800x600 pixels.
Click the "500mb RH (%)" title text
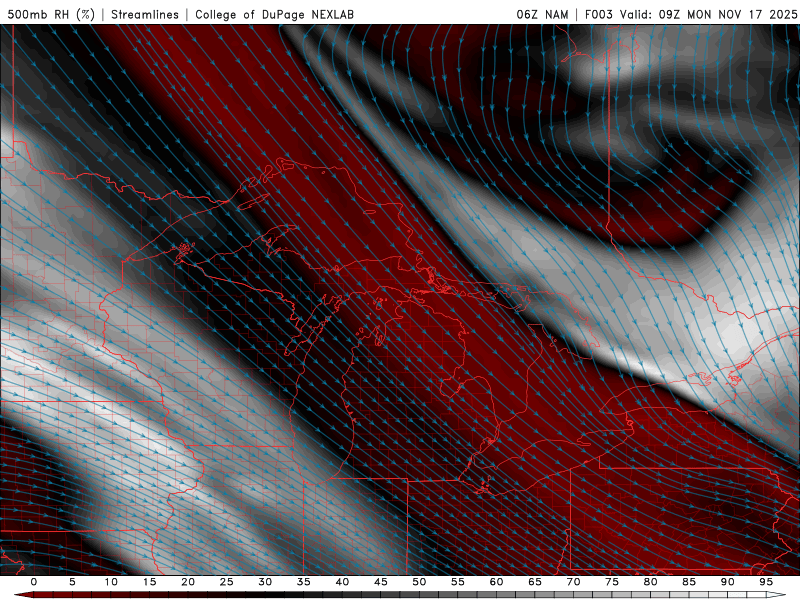pyautogui.click(x=51, y=14)
